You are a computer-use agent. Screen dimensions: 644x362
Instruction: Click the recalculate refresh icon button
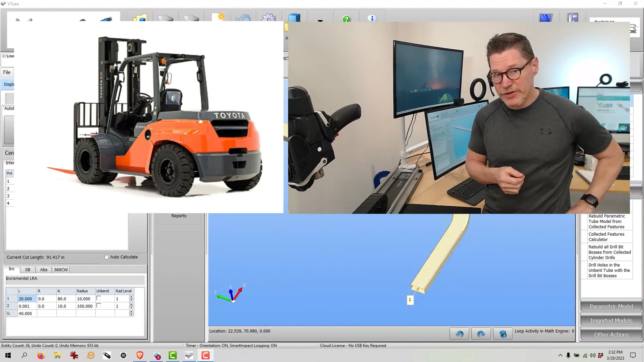[x=503, y=334]
